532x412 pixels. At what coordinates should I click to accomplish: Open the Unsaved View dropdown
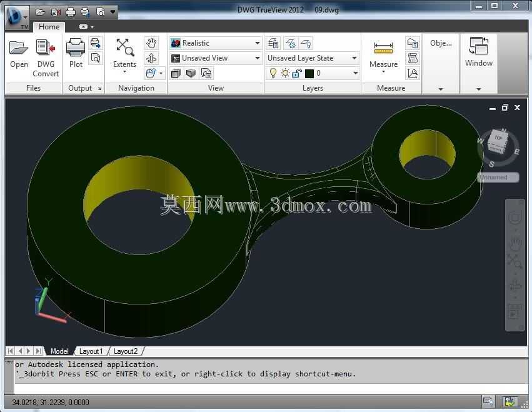coord(216,58)
